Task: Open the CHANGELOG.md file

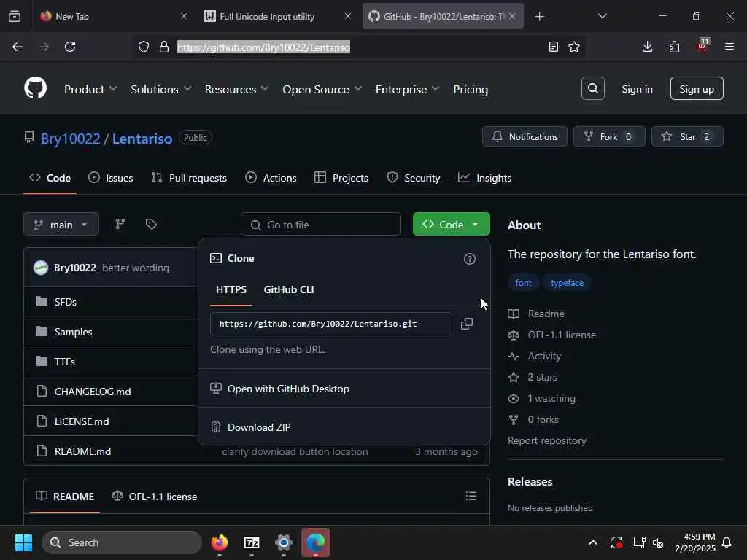Action: click(x=93, y=392)
